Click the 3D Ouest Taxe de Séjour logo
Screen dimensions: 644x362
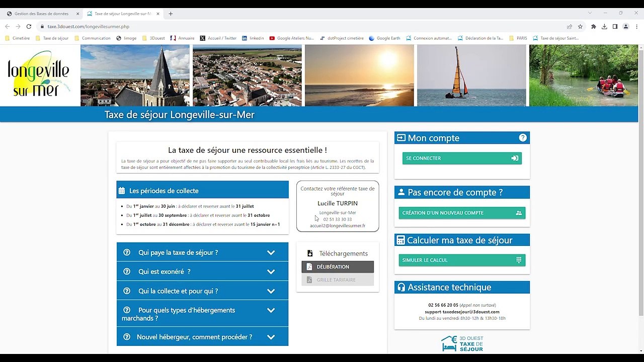(462, 344)
